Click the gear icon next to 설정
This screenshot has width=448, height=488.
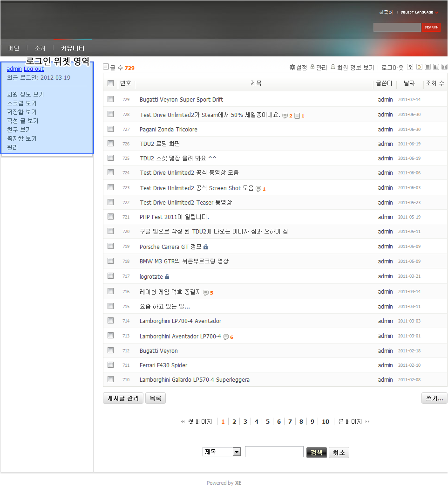coord(292,68)
